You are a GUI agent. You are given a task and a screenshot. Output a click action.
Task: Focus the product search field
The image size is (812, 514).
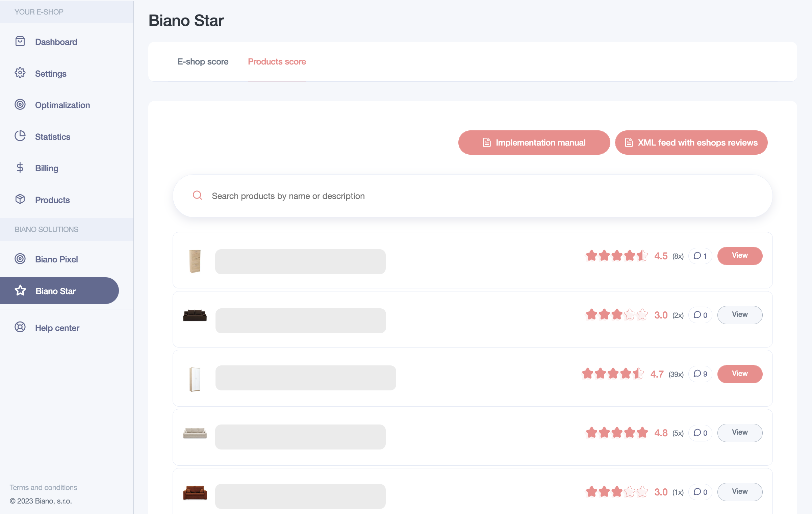click(x=472, y=196)
